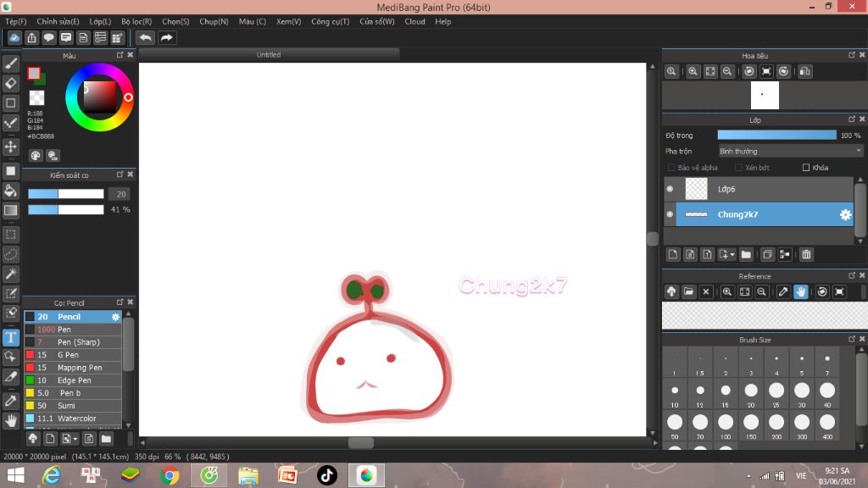Select the Eyedropper tool
The height and width of the screenshot is (488, 868).
pyautogui.click(x=10, y=401)
